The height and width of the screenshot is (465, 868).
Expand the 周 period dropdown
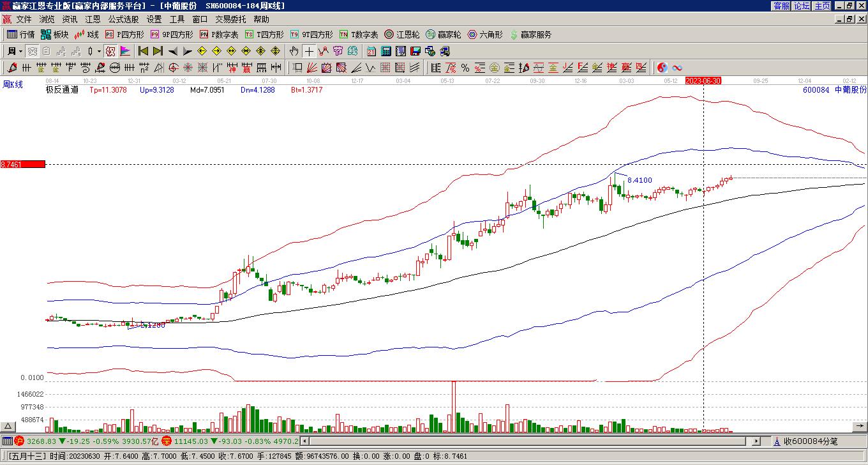point(15,51)
